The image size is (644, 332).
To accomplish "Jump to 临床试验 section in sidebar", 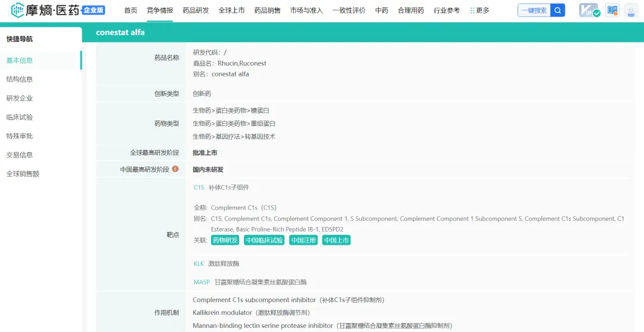I will (x=20, y=117).
